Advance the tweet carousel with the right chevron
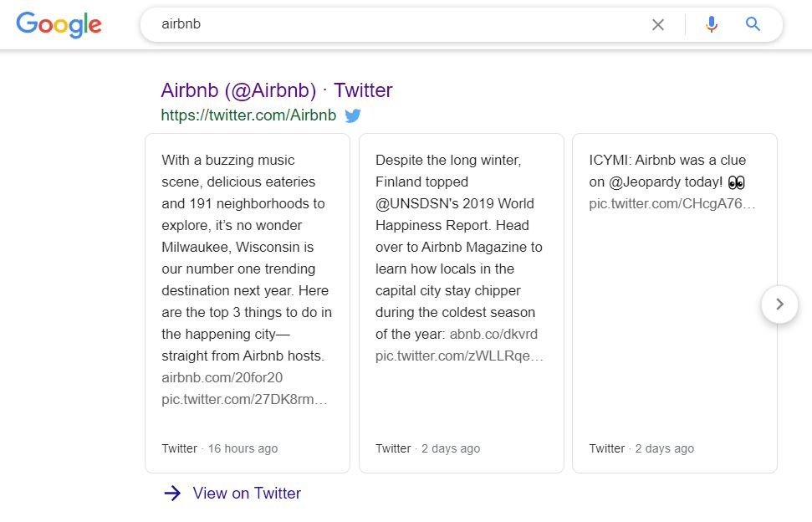This screenshot has width=812, height=522. (779, 304)
